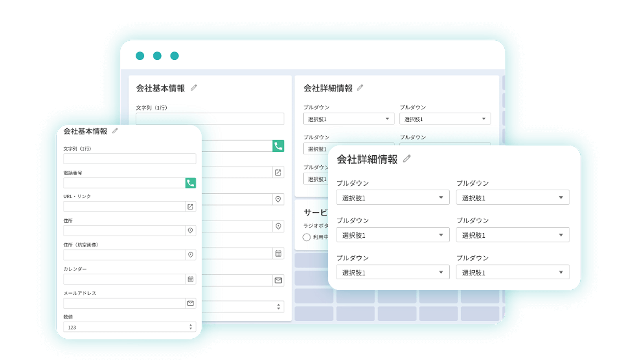Click the green phone icon in foreground card
Viewport: 627px width, 364px height.
pyautogui.click(x=191, y=183)
